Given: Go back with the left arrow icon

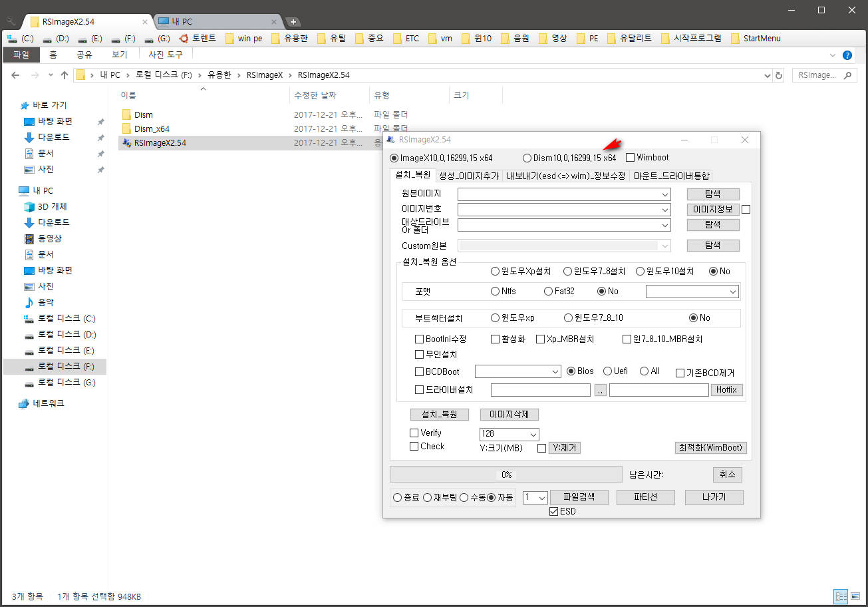Looking at the screenshot, I should click(x=15, y=75).
